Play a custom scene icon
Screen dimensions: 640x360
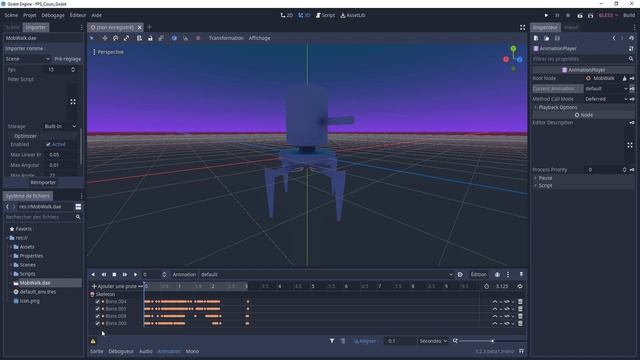pyautogui.click(x=590, y=15)
